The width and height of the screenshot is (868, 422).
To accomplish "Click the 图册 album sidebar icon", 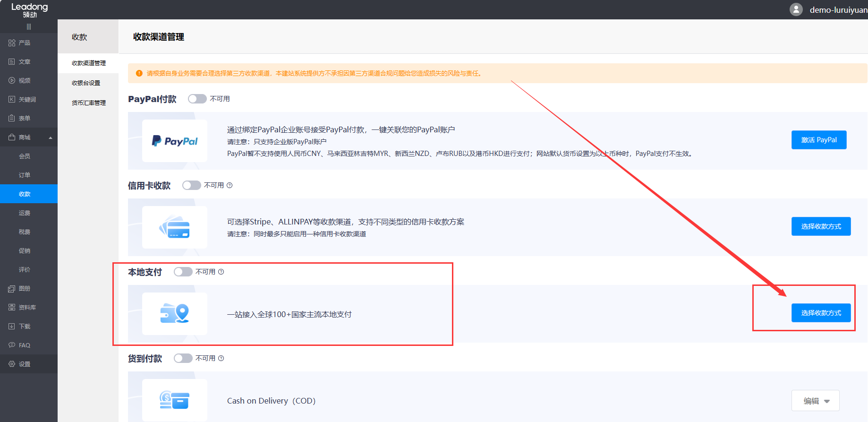I will (x=12, y=289).
